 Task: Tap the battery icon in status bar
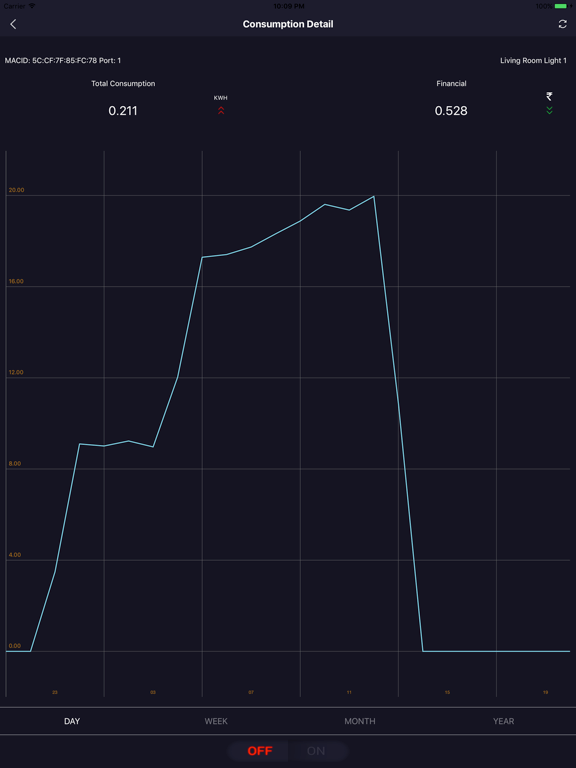[x=561, y=6]
